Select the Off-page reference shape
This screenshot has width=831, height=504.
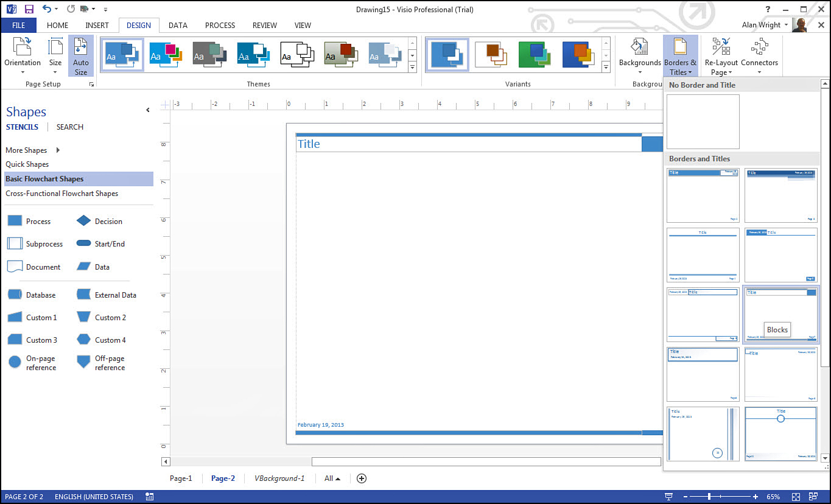[x=100, y=363]
